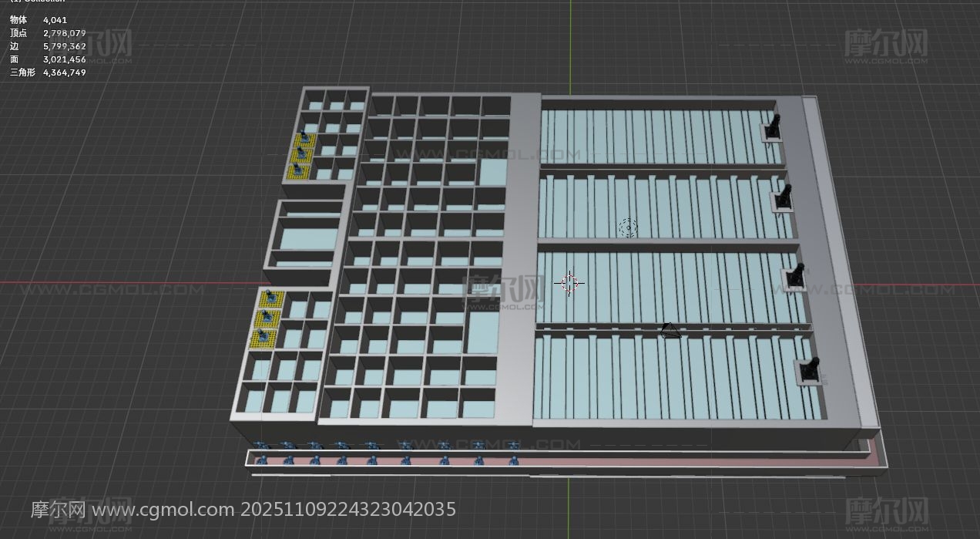Select the topmost black machine on right edge
Screen dimensions: 980x539
pos(774,127)
